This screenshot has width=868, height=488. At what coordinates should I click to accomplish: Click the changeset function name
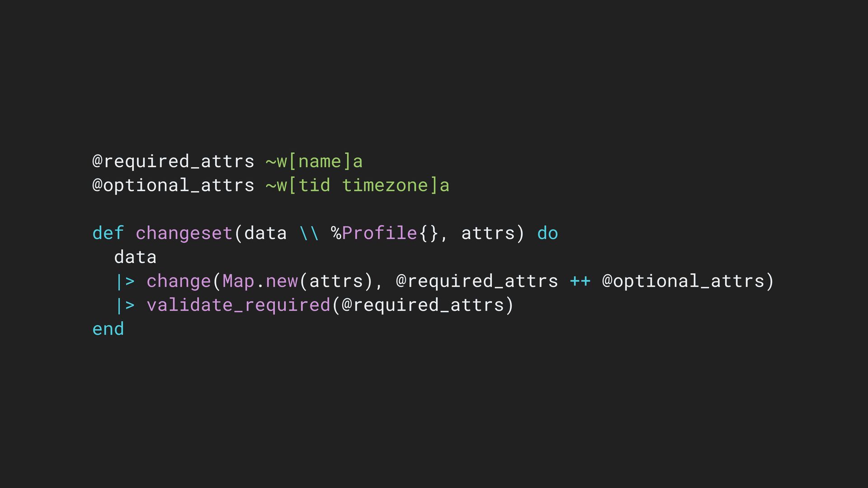click(x=184, y=233)
